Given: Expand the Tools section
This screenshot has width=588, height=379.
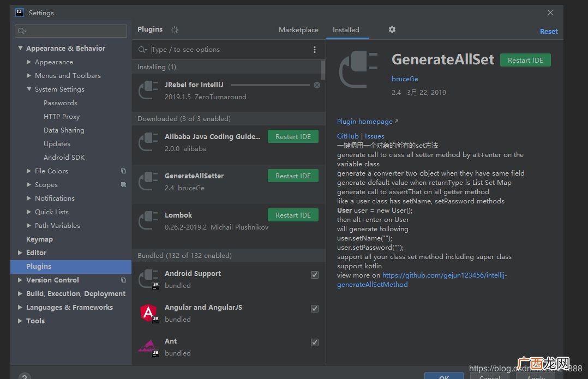Looking at the screenshot, I should click(20, 321).
